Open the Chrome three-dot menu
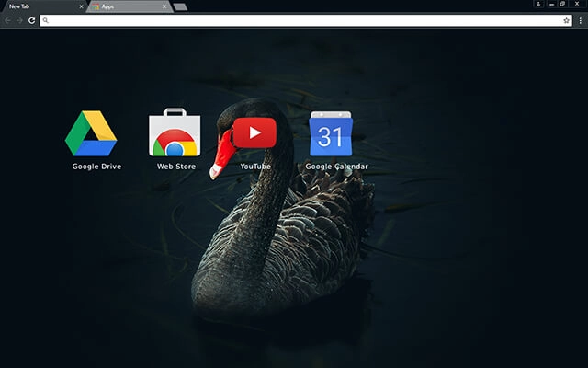588x368 pixels. coord(580,20)
